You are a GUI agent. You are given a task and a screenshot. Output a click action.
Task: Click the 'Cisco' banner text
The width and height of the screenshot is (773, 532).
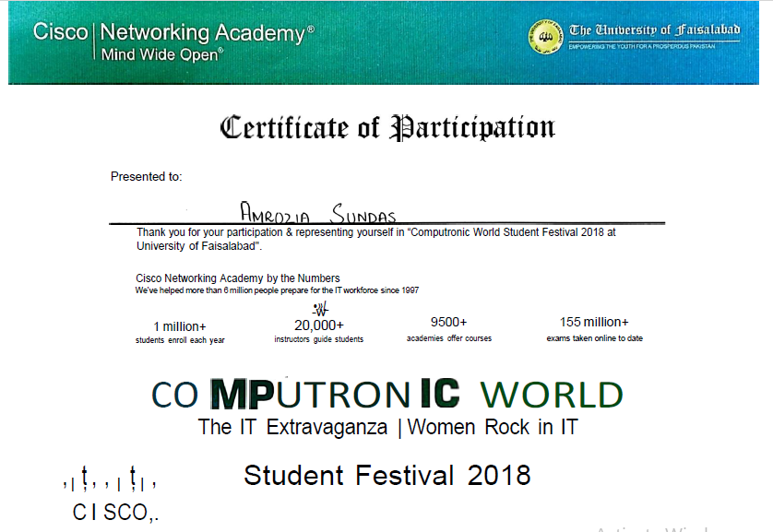(60, 31)
